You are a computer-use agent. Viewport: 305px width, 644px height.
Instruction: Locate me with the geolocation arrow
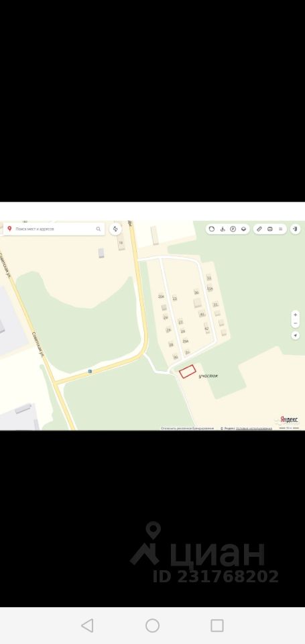click(x=295, y=335)
